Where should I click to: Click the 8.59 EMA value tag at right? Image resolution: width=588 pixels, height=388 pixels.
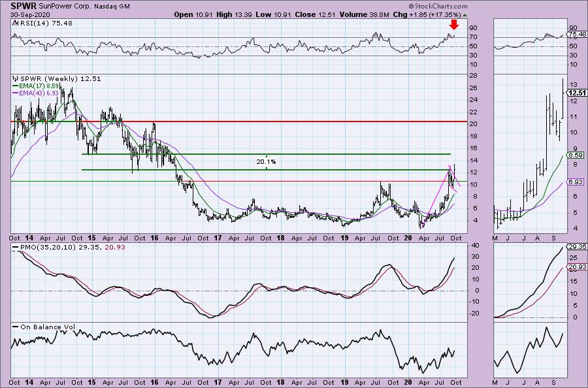click(x=576, y=155)
